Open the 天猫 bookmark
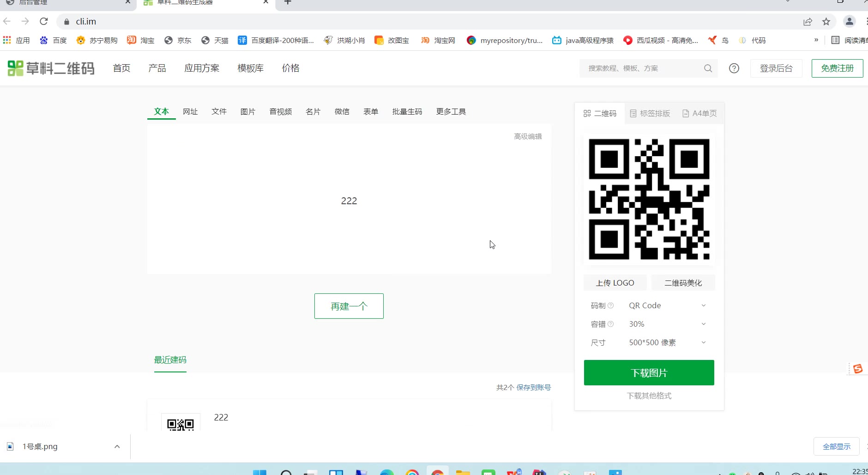 pos(215,40)
